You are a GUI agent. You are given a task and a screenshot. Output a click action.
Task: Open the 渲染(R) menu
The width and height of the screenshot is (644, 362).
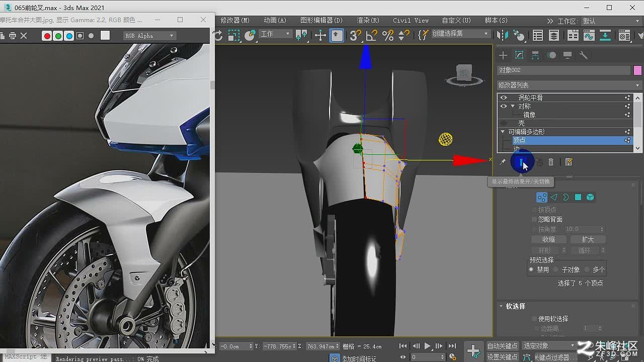click(x=368, y=21)
